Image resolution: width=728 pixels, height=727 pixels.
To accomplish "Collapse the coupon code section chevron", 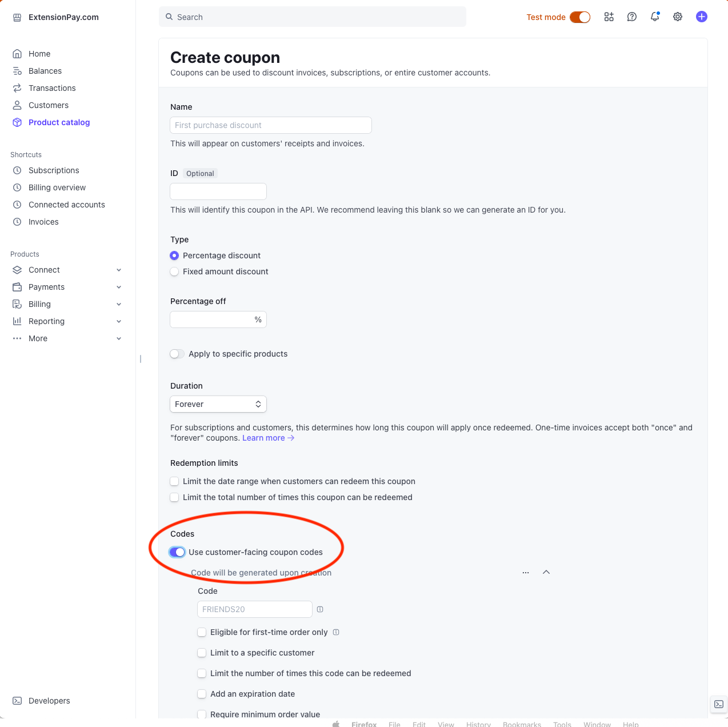I will (x=546, y=572).
